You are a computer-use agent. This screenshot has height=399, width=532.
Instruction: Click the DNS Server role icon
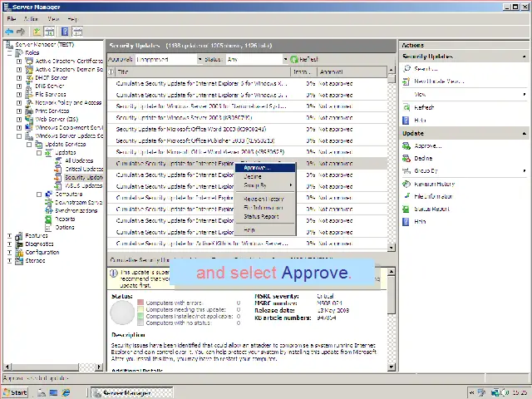(x=29, y=86)
